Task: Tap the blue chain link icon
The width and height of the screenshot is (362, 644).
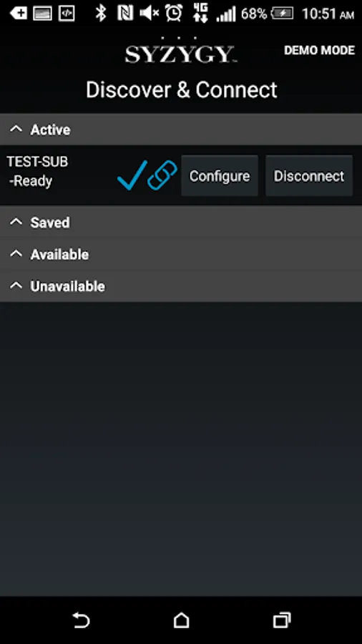Action: (x=162, y=175)
